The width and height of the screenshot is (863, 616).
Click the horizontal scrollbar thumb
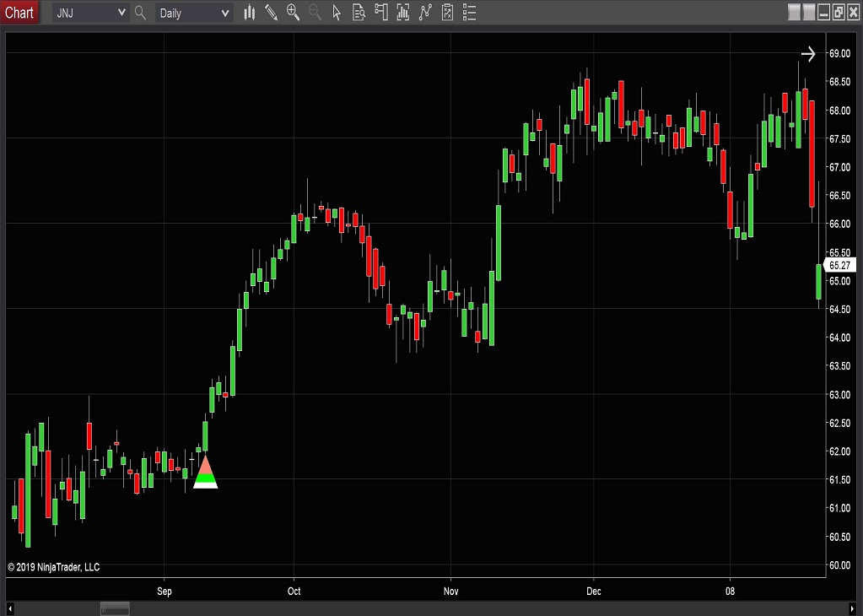115,608
